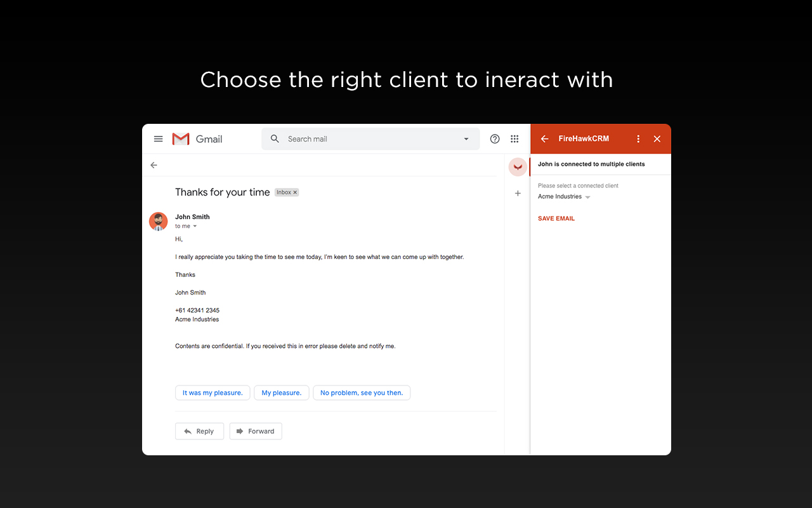Image resolution: width=812 pixels, height=508 pixels.
Task: Click 'Please select a connected client' label
Action: (x=578, y=186)
